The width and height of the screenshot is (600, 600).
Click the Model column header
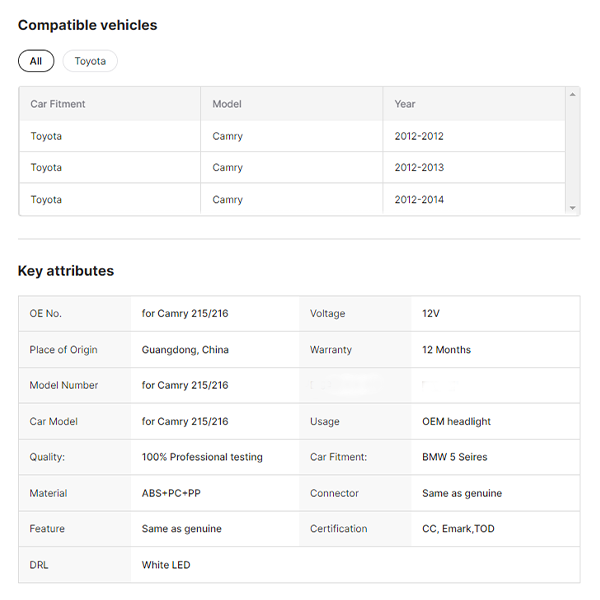227,104
